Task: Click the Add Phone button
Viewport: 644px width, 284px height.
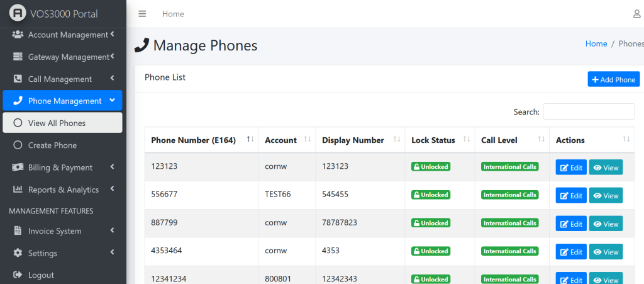Action: tap(614, 79)
